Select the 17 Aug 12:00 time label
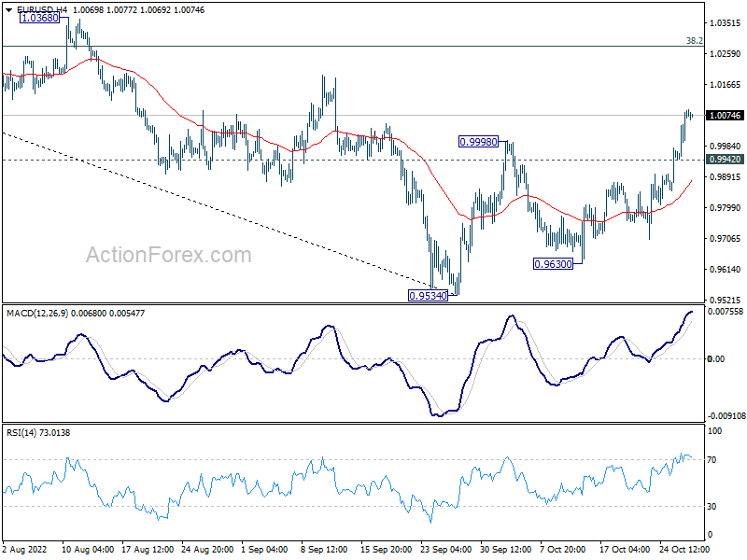 coord(148,550)
